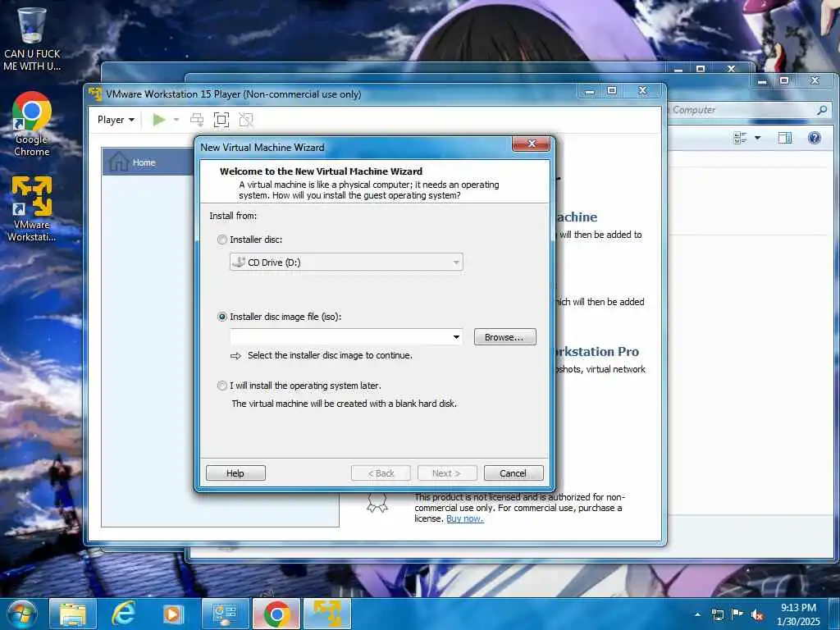Screen dimensions: 840x630
Task: Open the CD Drive (D:) dropdown
Action: click(x=346, y=262)
